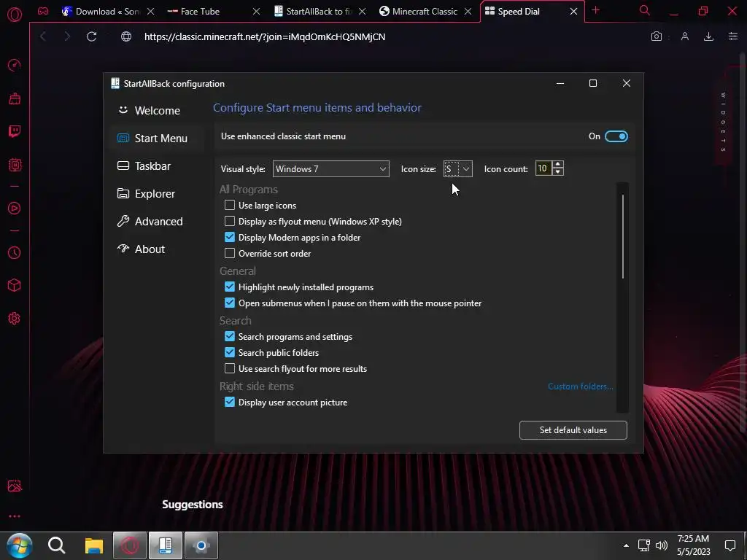Uncheck Search programs and settings

pos(230,337)
